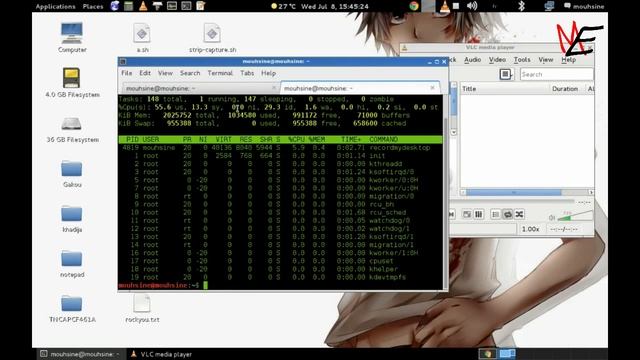The image size is (640, 360).
Task: Click VLC media player taskbar button
Action: coord(162,354)
